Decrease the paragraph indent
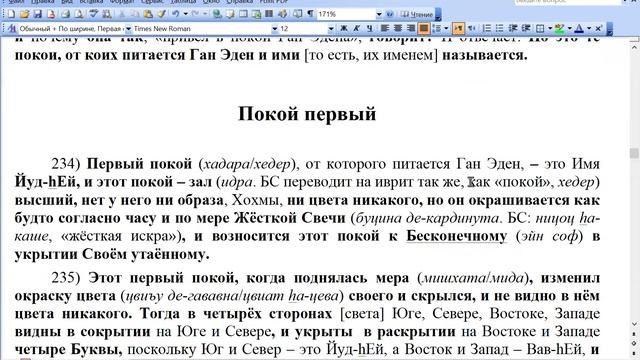640x360 pixels. pyautogui.click(x=513, y=29)
